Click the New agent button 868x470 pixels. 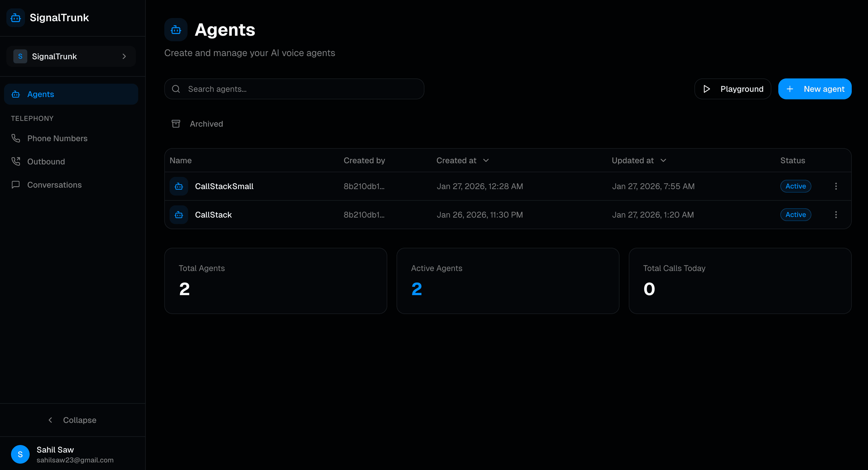(815, 89)
